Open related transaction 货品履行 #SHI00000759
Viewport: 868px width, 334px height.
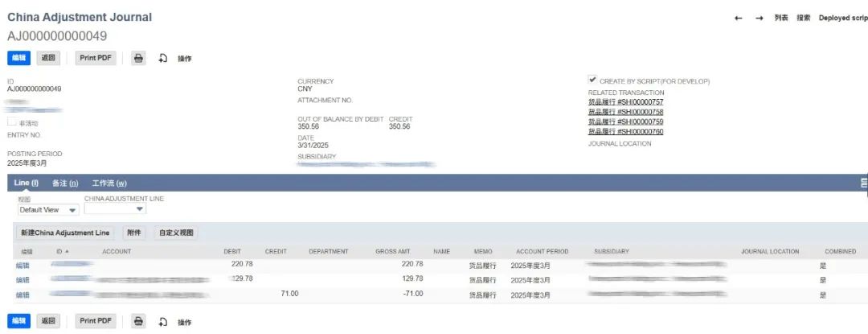(x=625, y=122)
